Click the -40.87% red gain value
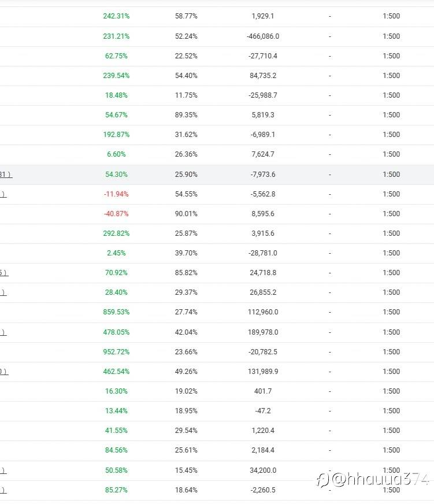Image resolution: width=434 pixels, height=504 pixels. pyautogui.click(x=116, y=214)
